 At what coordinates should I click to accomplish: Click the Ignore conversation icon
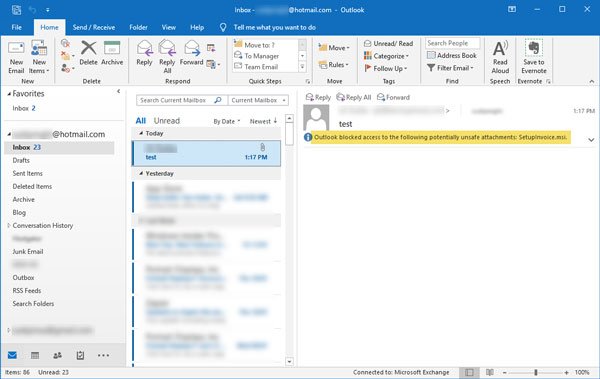(65, 43)
